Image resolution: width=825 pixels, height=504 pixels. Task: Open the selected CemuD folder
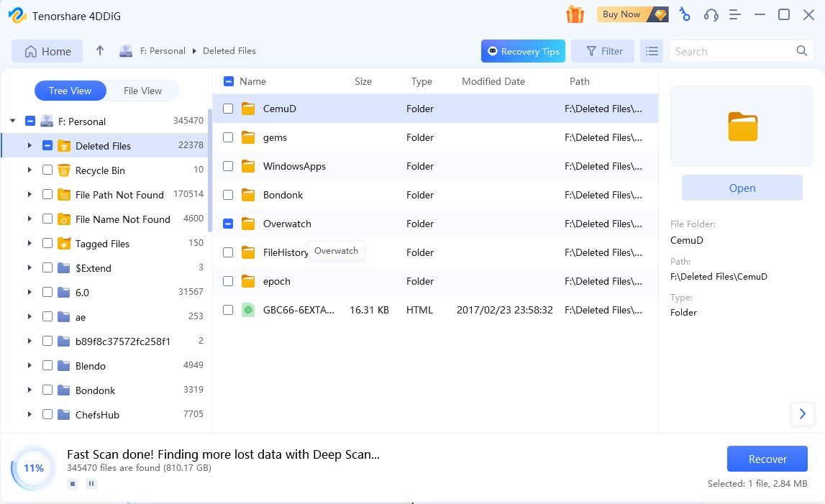tap(742, 188)
